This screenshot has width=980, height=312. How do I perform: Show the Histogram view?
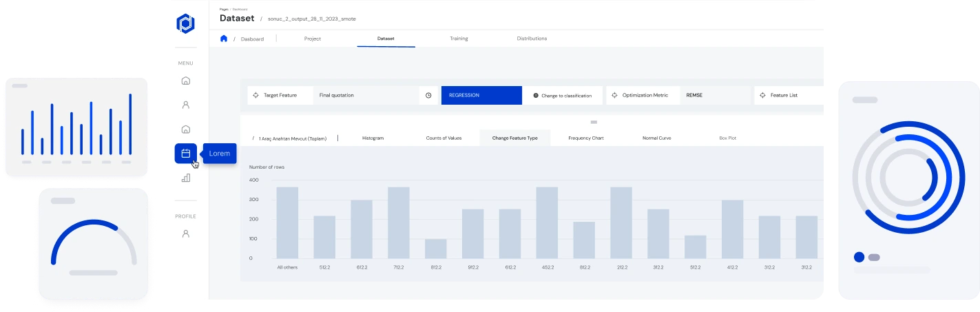click(373, 138)
